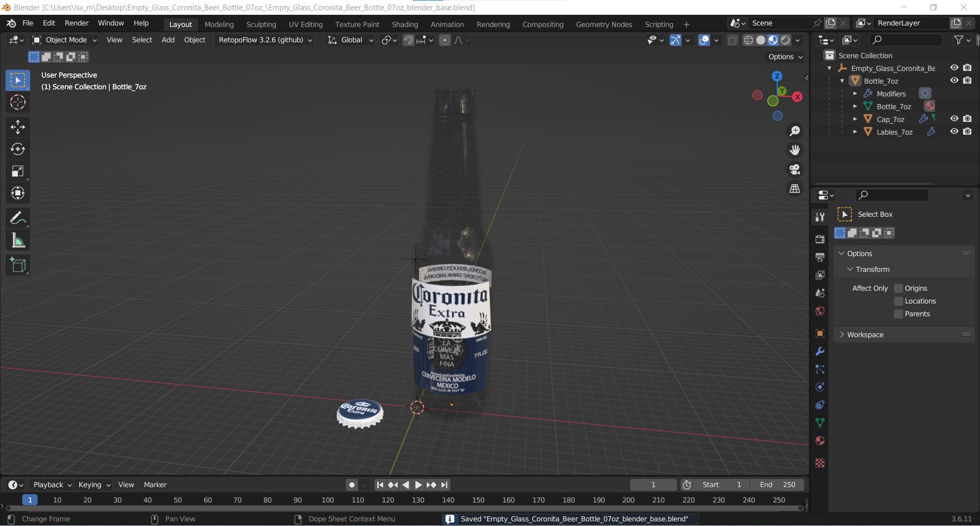Viewport: 980px width, 526px height.
Task: Open the Playback dropdown menu
Action: point(52,485)
